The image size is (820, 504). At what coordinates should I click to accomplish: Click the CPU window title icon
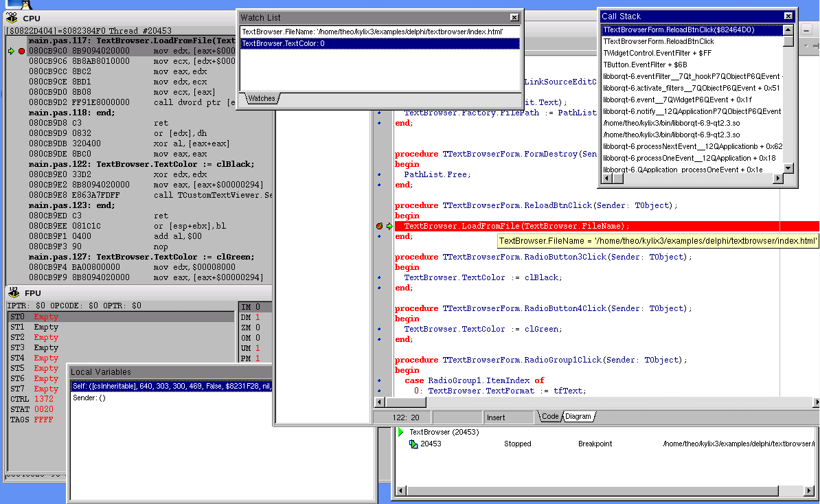point(12,19)
